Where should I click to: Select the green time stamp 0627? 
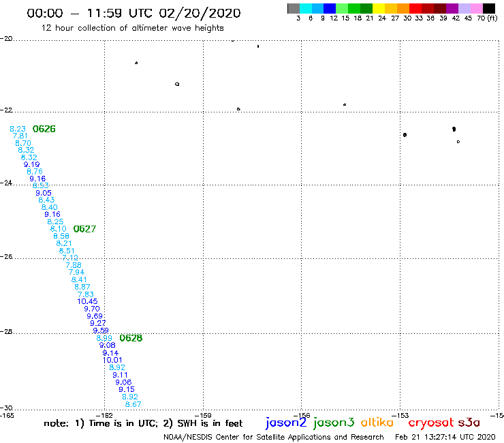(x=84, y=229)
